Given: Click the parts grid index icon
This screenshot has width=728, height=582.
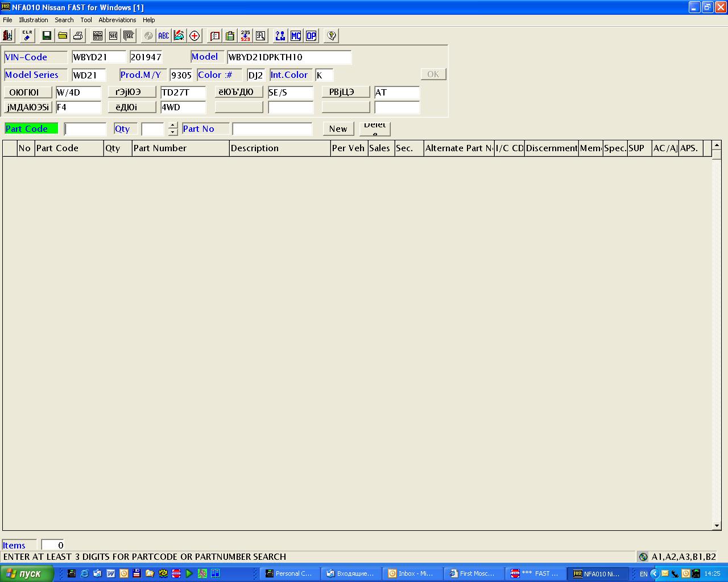Looking at the screenshot, I should (x=98, y=36).
